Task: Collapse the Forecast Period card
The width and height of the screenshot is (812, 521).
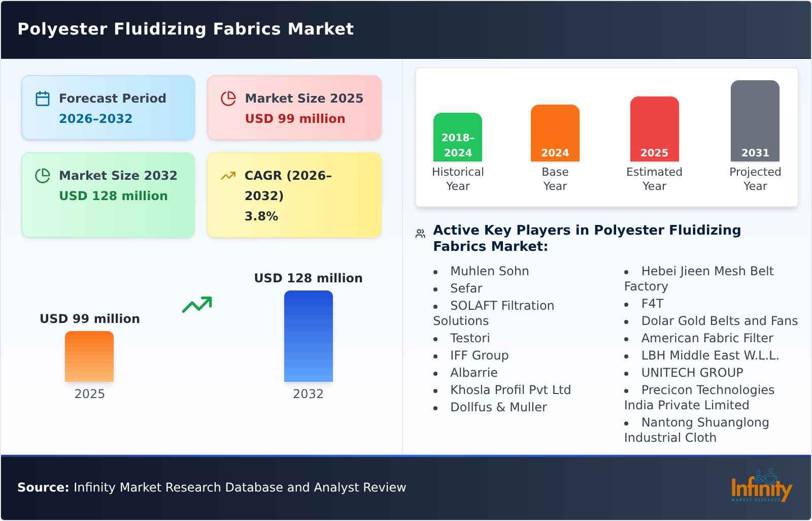Action: click(108, 107)
